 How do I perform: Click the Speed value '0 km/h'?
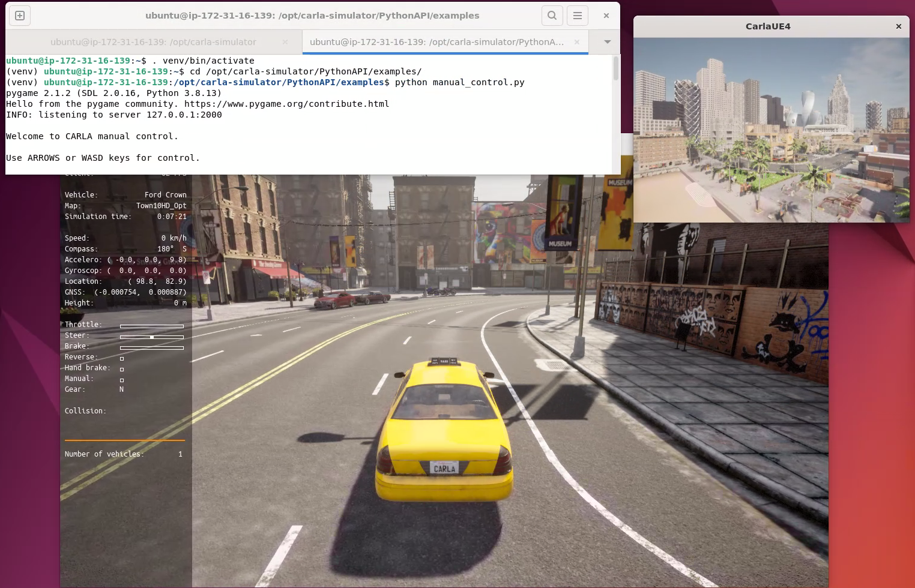(174, 238)
